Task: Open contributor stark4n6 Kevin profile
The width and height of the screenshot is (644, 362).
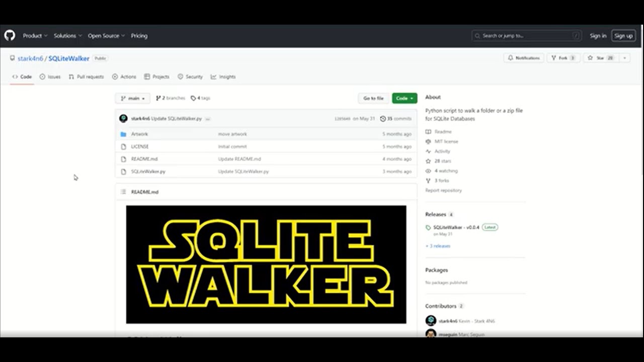Action: point(460,321)
